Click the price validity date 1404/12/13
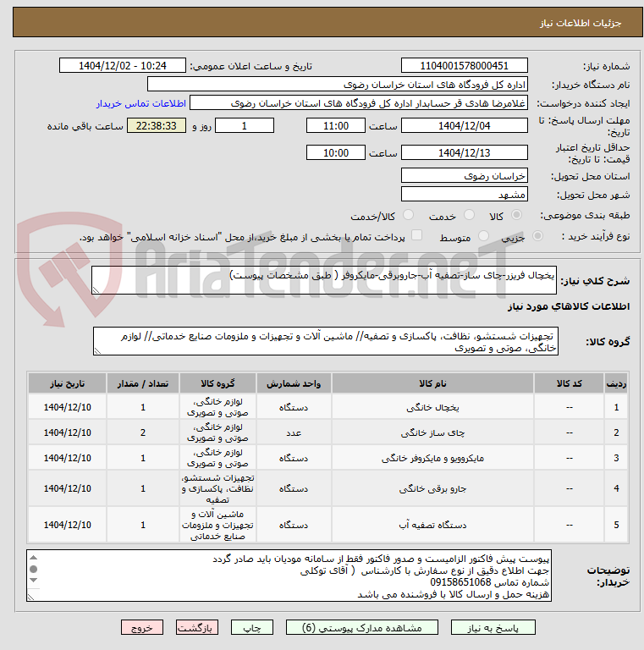 (x=464, y=152)
